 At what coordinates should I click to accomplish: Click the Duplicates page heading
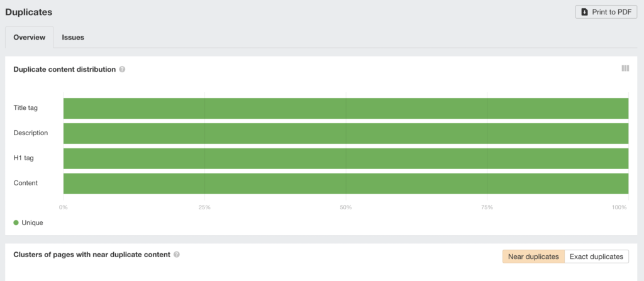pos(29,13)
